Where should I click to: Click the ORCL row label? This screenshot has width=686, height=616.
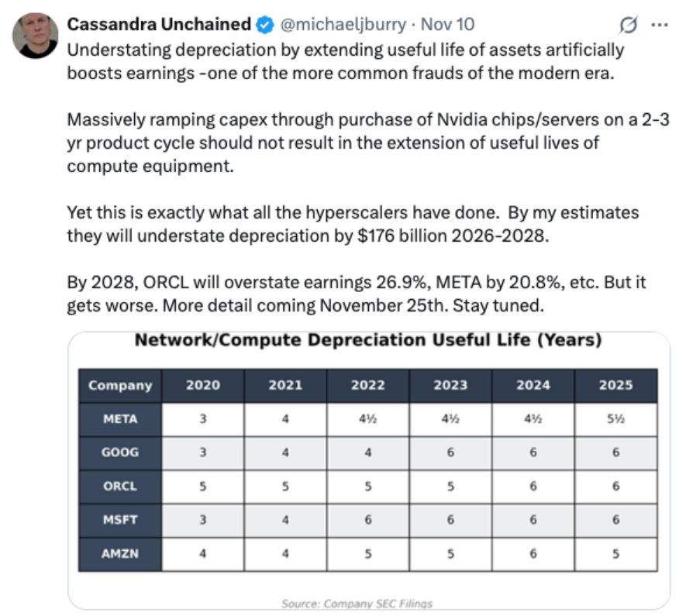(x=120, y=487)
